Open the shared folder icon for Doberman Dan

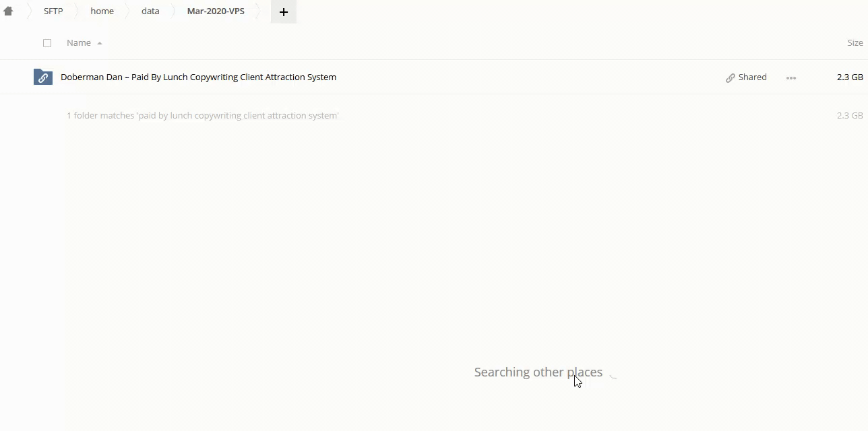pos(43,77)
